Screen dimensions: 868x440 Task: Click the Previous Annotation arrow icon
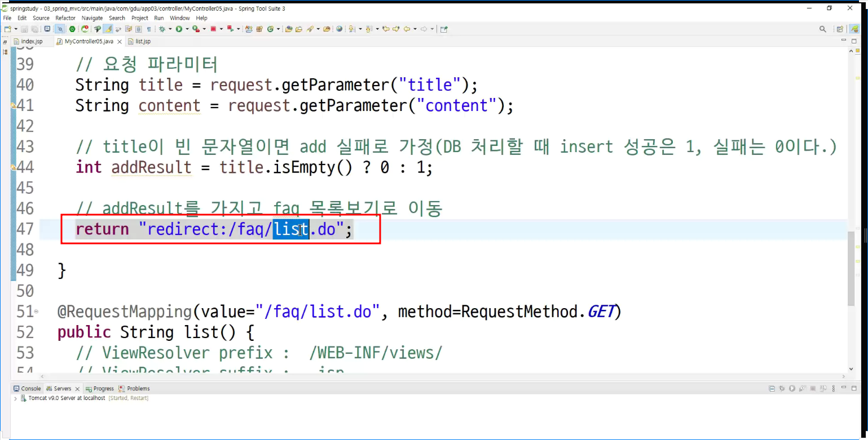[x=369, y=29]
